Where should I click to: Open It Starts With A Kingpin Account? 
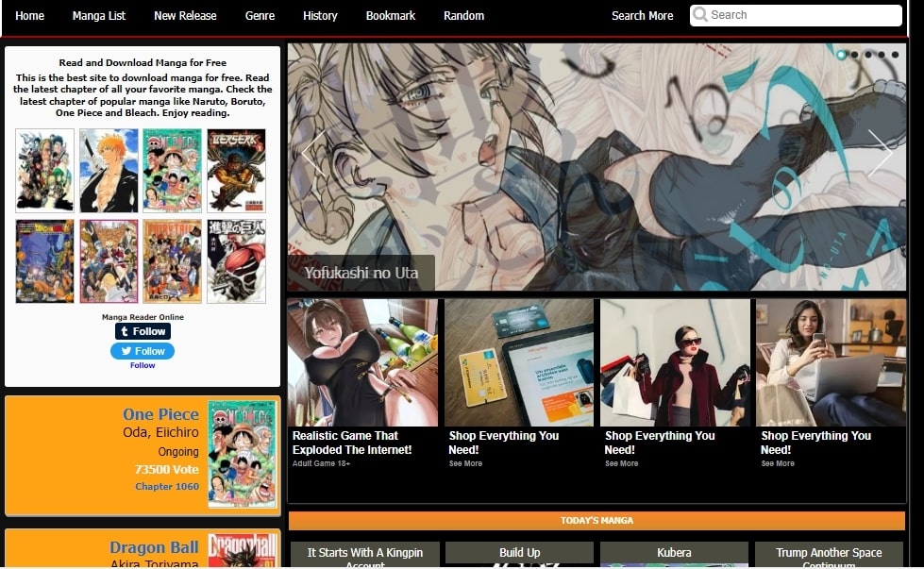[364, 558]
